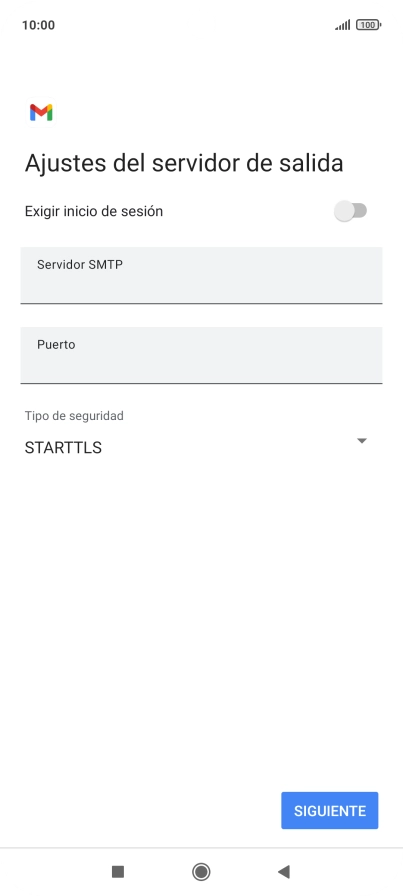Go home with the circle button
Image resolution: width=403 pixels, height=896 pixels.
pyautogui.click(x=201, y=871)
